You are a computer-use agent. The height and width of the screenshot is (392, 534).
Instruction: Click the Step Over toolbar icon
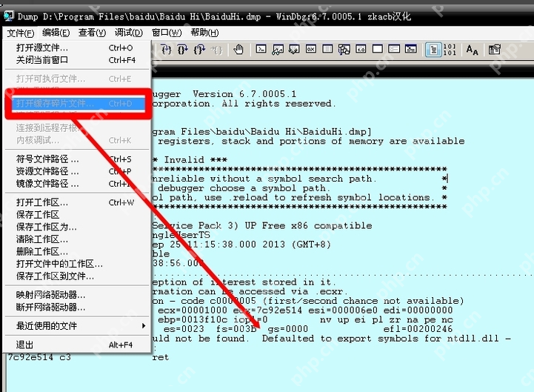(x=182, y=50)
